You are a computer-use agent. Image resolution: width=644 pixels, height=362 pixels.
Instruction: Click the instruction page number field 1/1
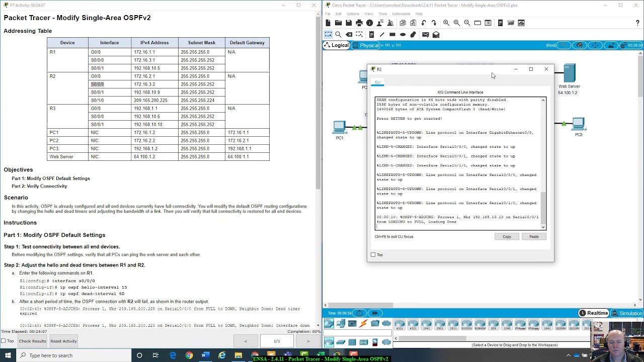(x=277, y=341)
